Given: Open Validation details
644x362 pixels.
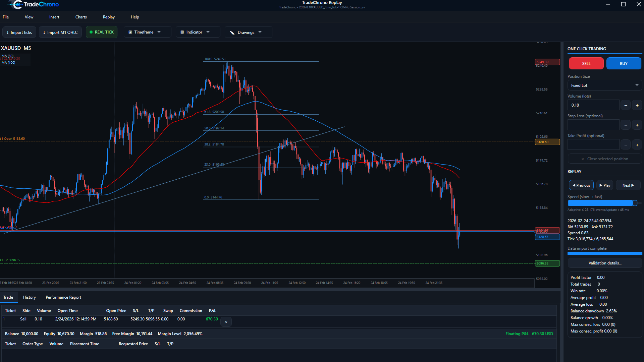Looking at the screenshot, I should (x=605, y=263).
